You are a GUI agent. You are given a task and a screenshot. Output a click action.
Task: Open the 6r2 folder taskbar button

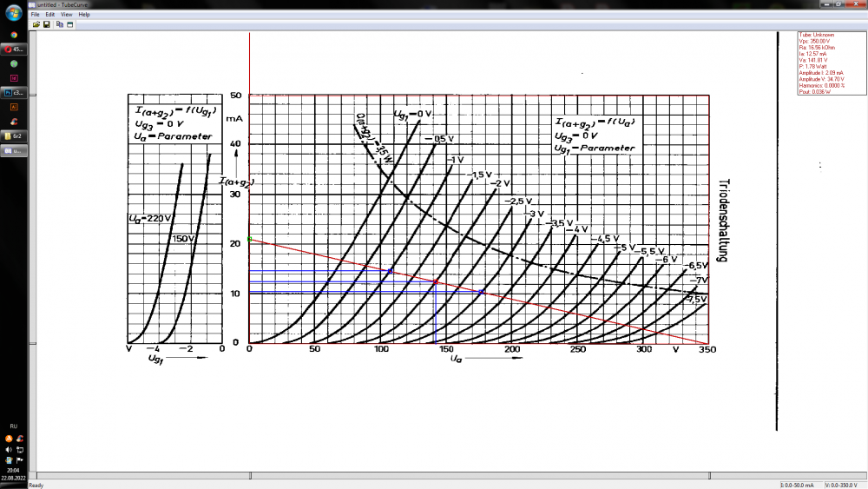coord(14,136)
